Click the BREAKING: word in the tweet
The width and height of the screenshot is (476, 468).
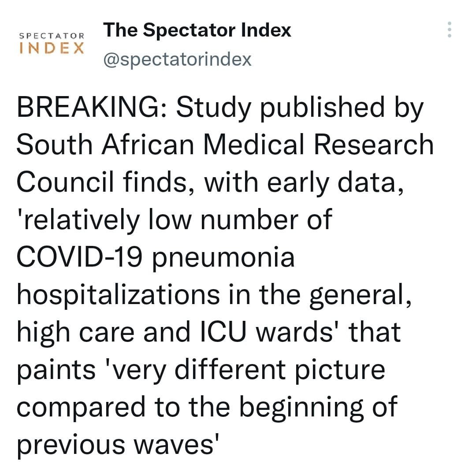point(91,107)
